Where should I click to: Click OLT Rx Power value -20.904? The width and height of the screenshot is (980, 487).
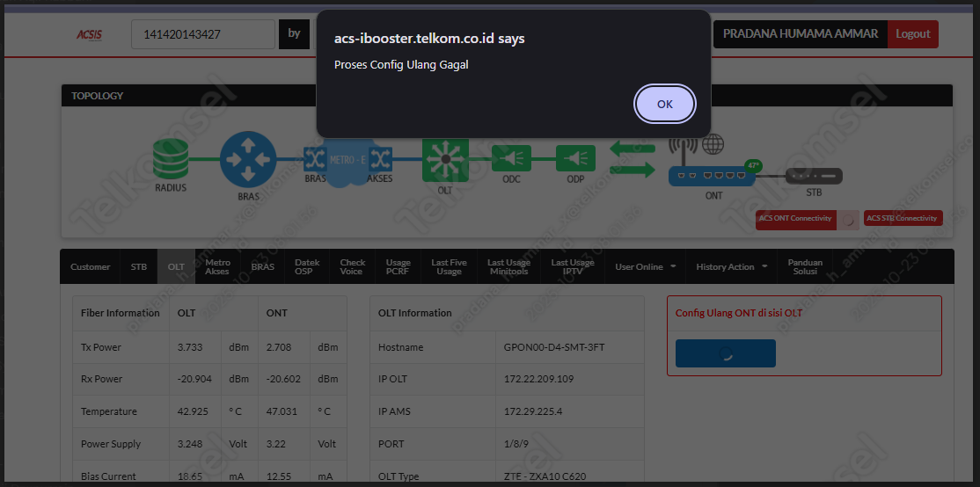194,379
